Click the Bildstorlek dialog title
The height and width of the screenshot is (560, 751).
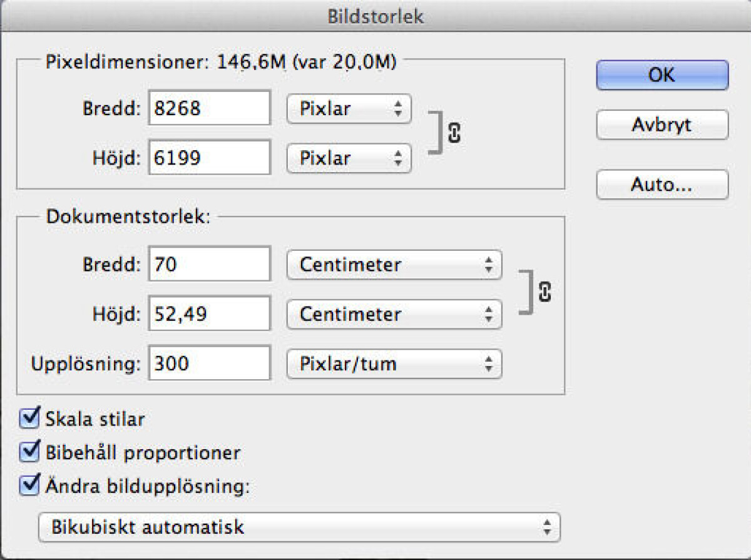click(x=375, y=17)
